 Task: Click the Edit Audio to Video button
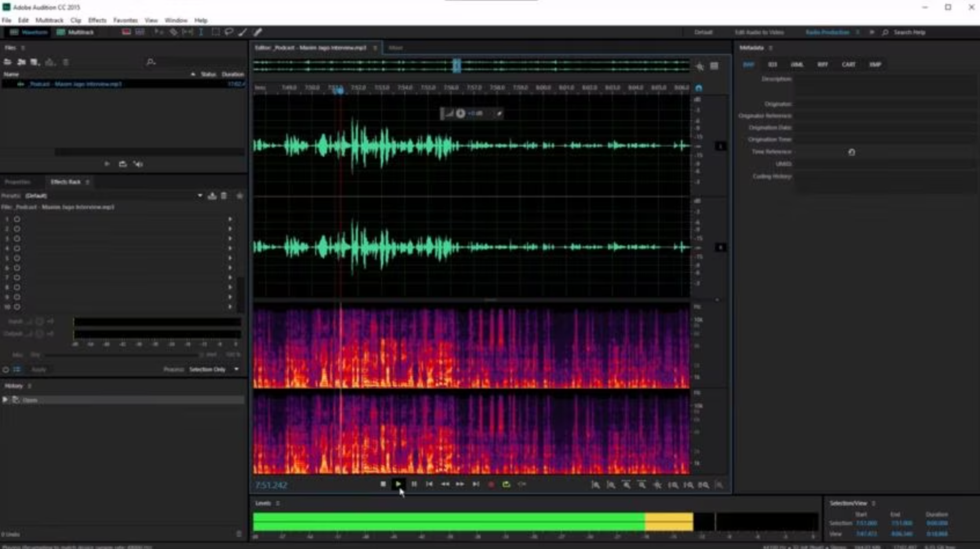click(x=760, y=32)
